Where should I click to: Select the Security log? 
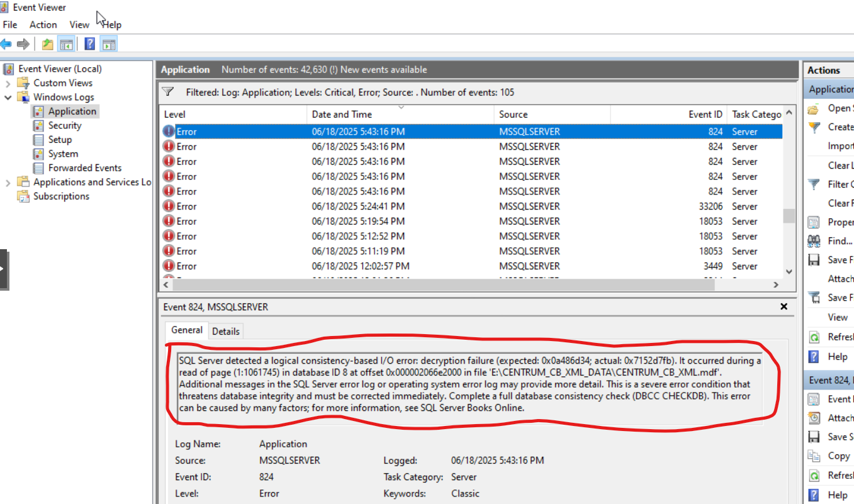(x=65, y=126)
